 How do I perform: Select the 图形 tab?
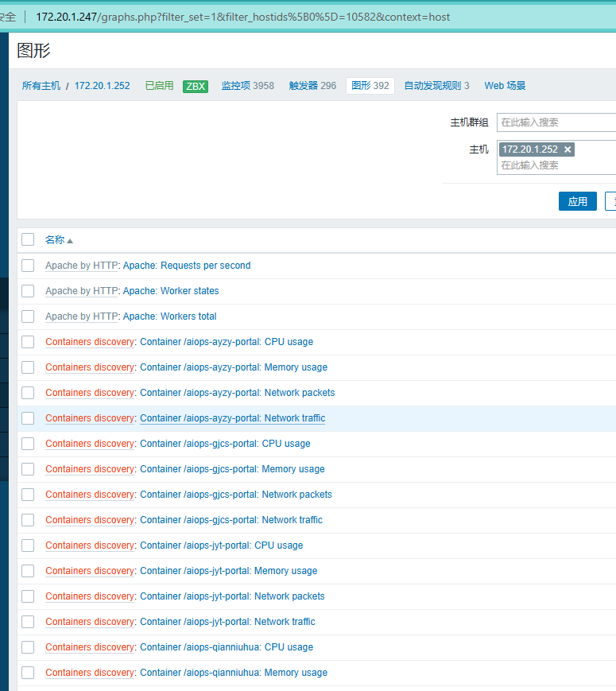(370, 86)
